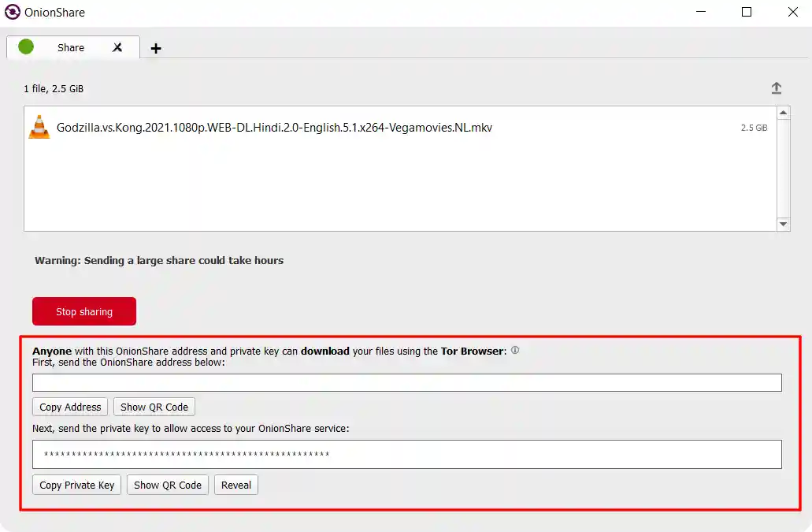
Task: Open a new tab with the plus icon
Action: [x=155, y=48]
